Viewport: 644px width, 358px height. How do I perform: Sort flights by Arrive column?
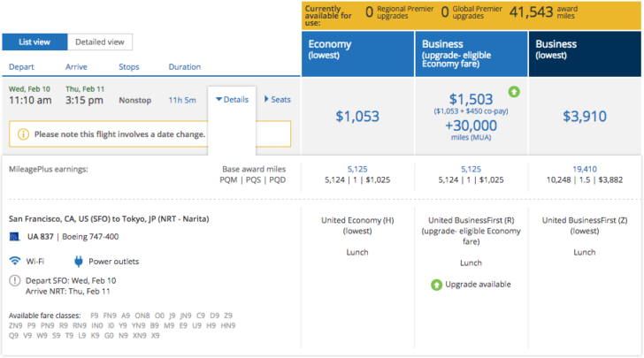pyautogui.click(x=76, y=67)
